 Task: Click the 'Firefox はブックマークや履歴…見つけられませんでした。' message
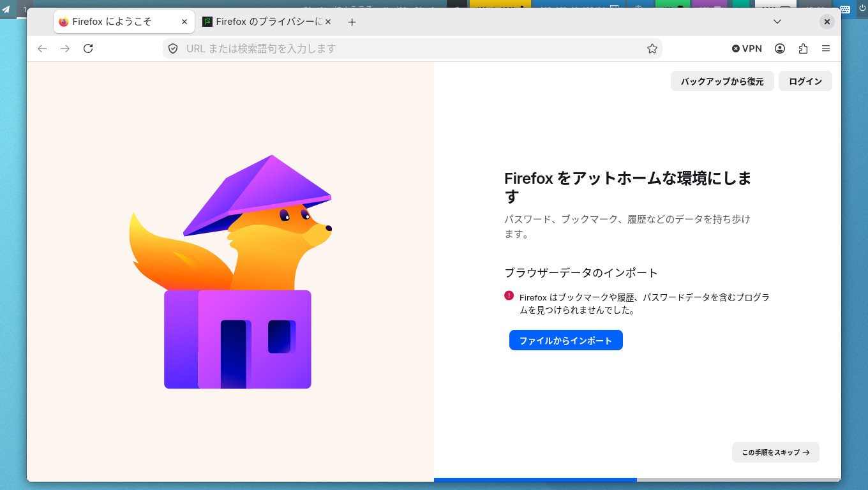click(645, 304)
